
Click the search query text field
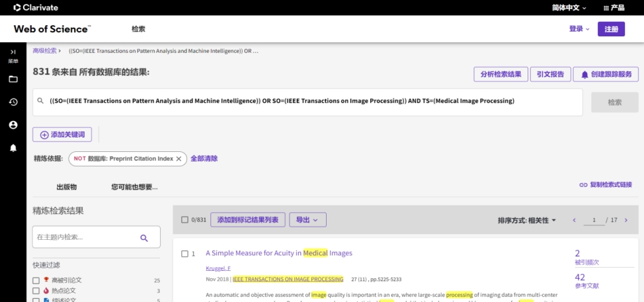(307, 102)
